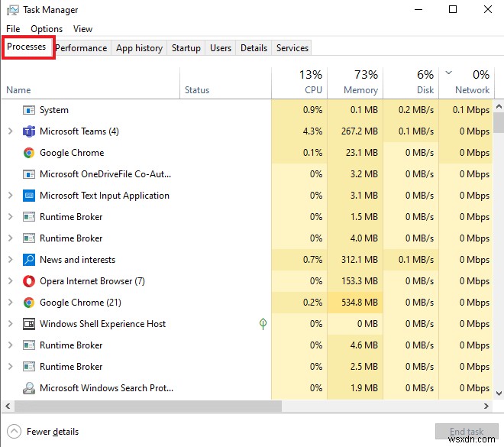
Task: Click the System process icon
Action: point(29,110)
